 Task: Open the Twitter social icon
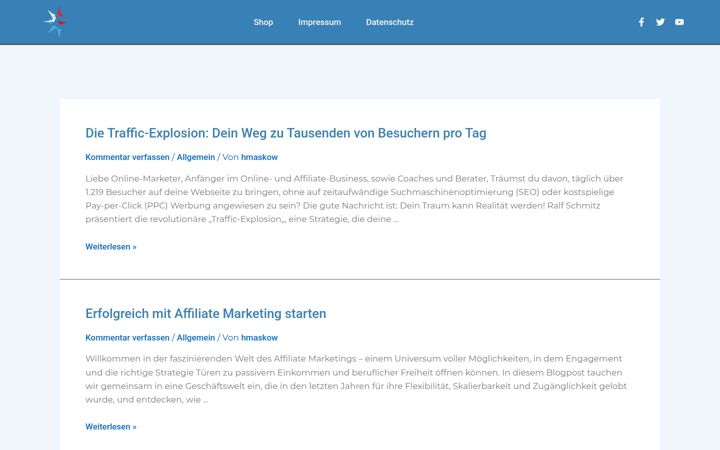coord(660,22)
